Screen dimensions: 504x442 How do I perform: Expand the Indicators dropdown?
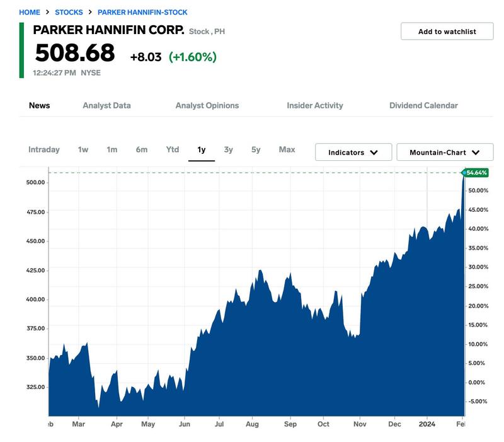[x=353, y=152]
